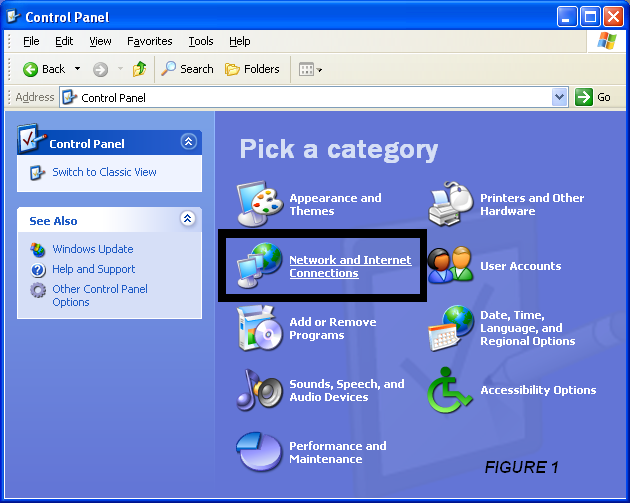Click the Appearance and Themes text link
Viewport: 630px width, 503px height.
point(335,204)
